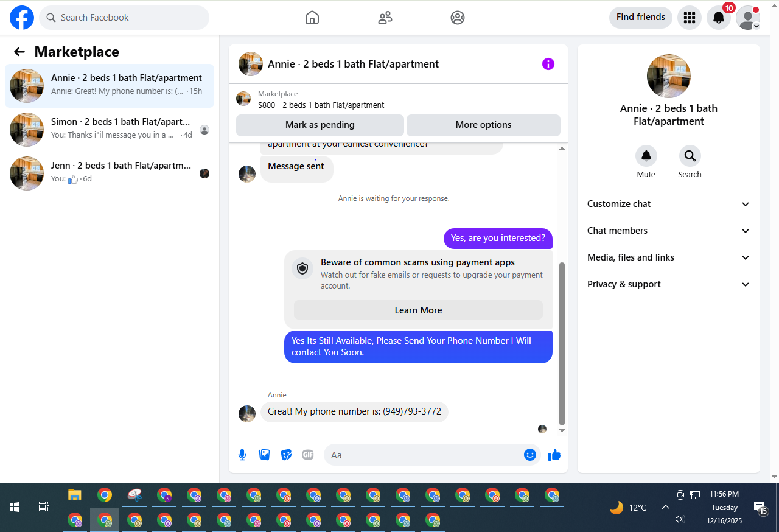The width and height of the screenshot is (779, 532).
Task: Go to the Home feed icon
Action: (x=312, y=18)
